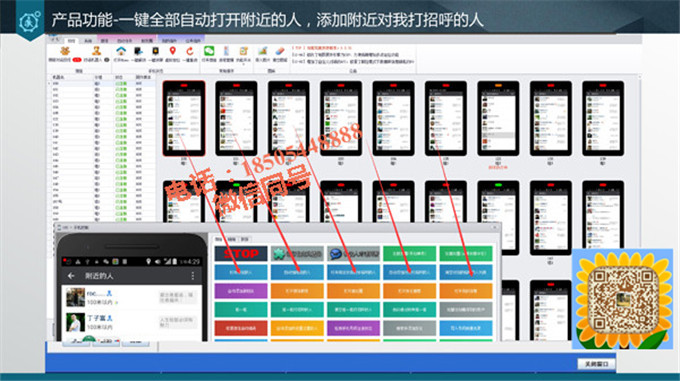The image size is (680, 381).
Task: Switch to the pink ribbon tab group
Action: point(127,40)
